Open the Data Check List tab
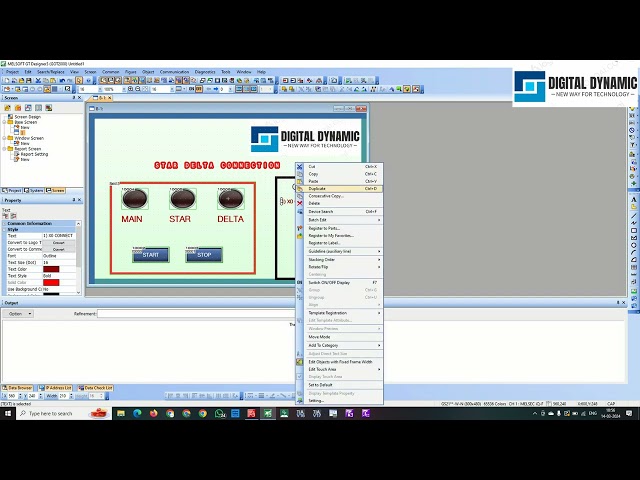The width and height of the screenshot is (640, 480). click(x=95, y=388)
